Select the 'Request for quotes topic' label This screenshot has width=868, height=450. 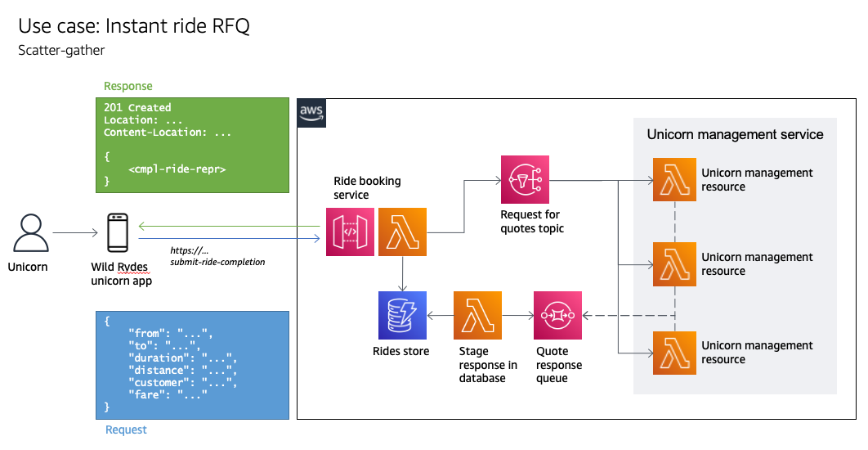pos(532,221)
